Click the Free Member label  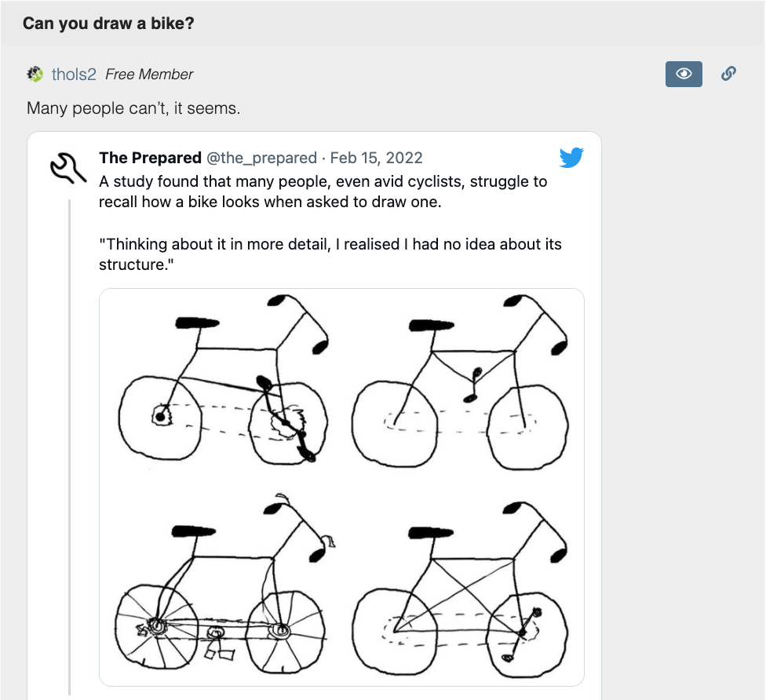click(x=149, y=75)
